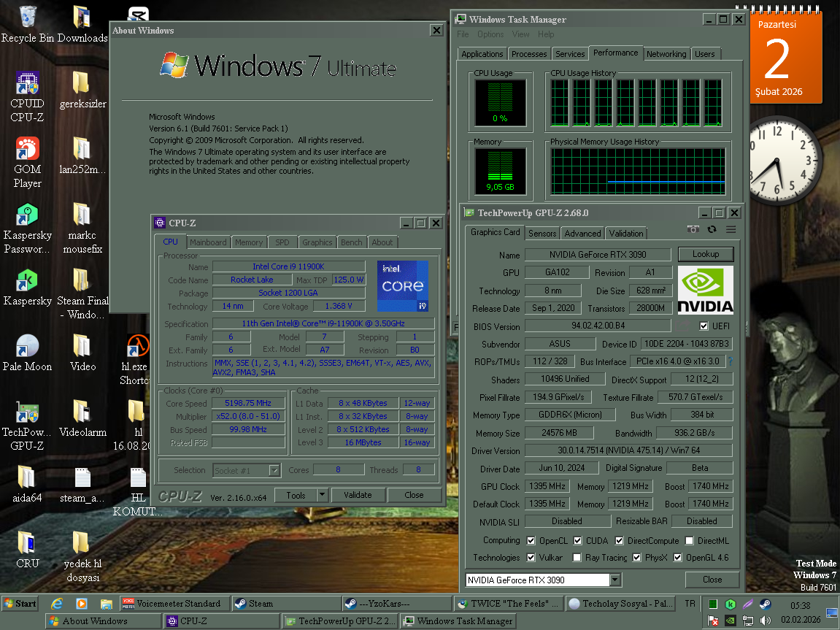Image resolution: width=840 pixels, height=630 pixels.
Task: Toggle the DirectCompute checkbox
Action: point(620,540)
